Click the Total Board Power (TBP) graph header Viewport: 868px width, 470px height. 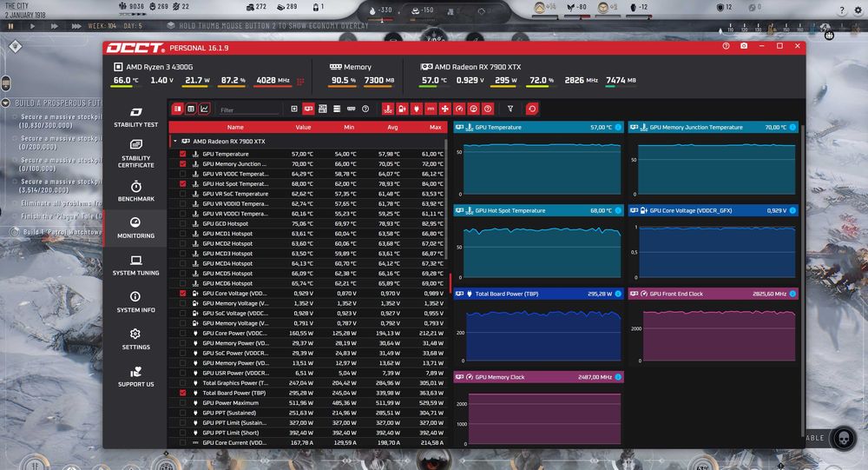[539, 294]
